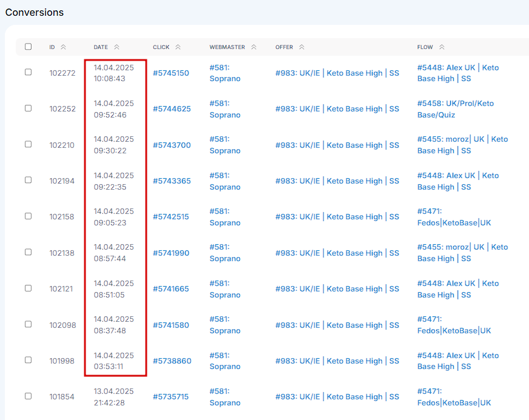Open click link #5743365
This screenshot has width=529, height=420.
click(172, 181)
